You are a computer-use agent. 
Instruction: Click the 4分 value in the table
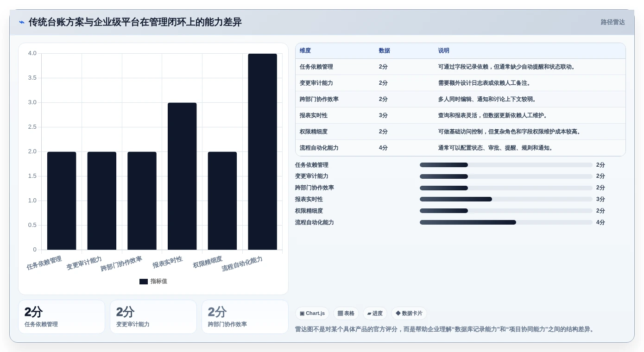pyautogui.click(x=383, y=148)
